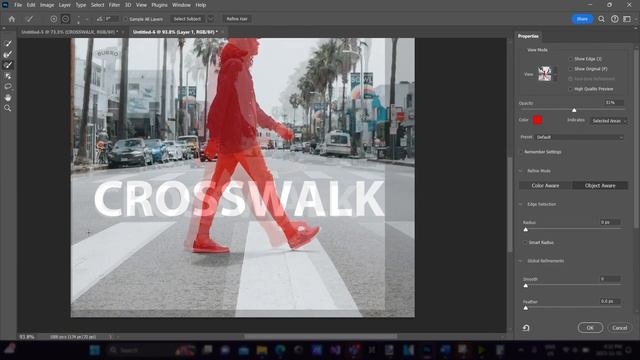The height and width of the screenshot is (360, 640).
Task: Open the Photoshop app icon menu
Action: tap(5, 5)
